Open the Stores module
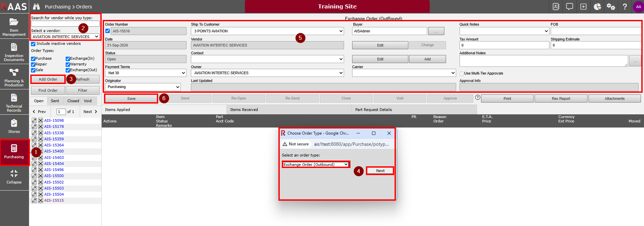 click(x=14, y=127)
